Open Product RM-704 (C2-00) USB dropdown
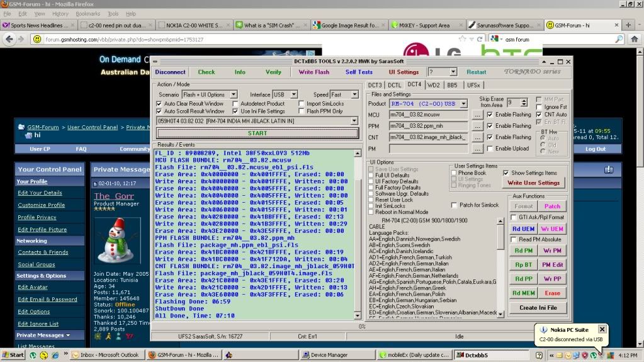 (463, 103)
